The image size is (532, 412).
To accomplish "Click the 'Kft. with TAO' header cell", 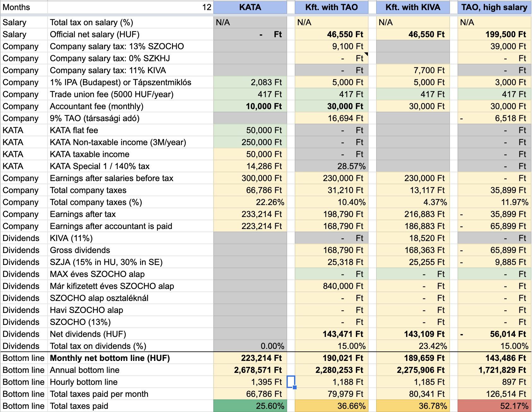I will (x=331, y=7).
